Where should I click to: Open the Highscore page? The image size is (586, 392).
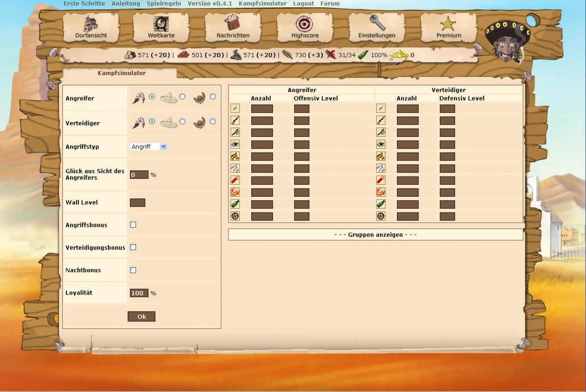click(x=305, y=28)
